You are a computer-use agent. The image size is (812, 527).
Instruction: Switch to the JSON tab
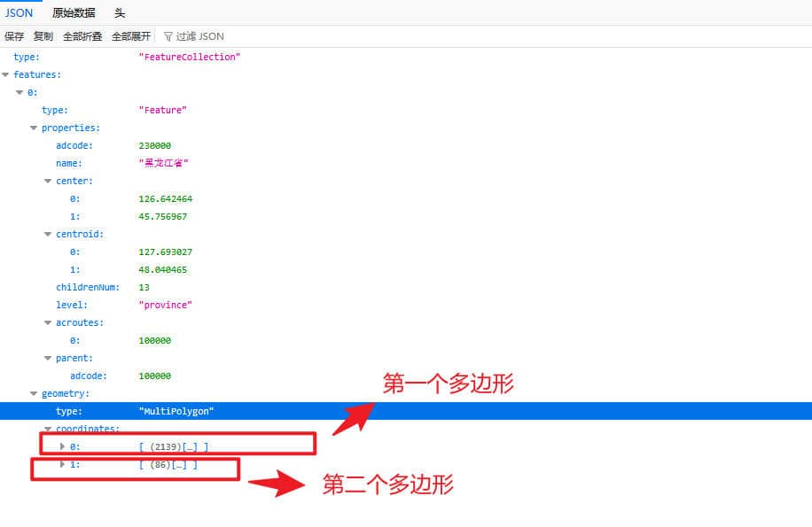19,13
